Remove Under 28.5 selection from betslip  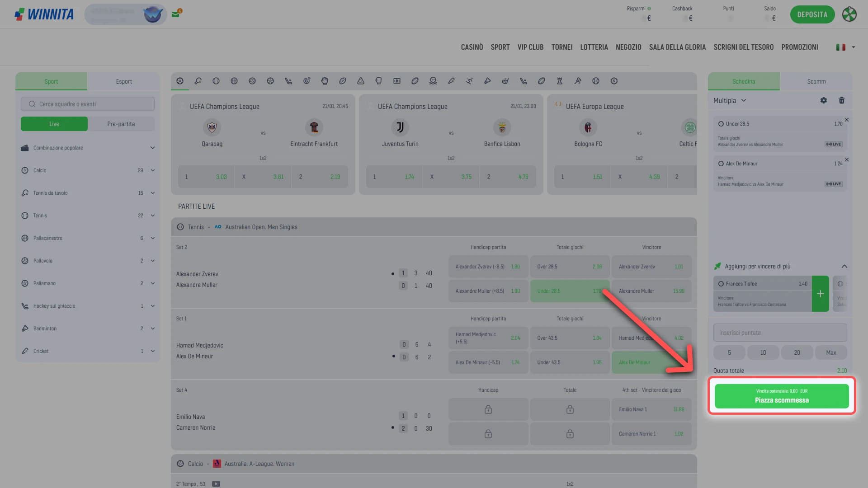pyautogui.click(x=847, y=120)
